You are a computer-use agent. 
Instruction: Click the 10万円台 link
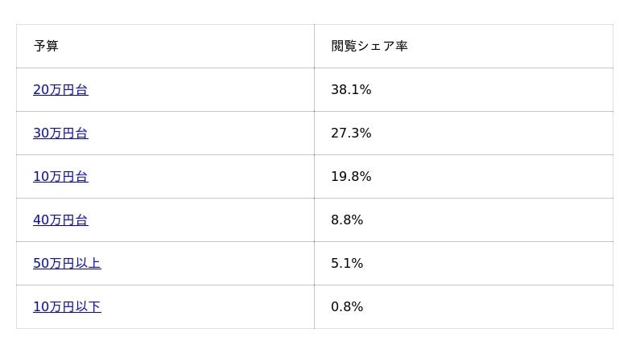click(x=60, y=177)
